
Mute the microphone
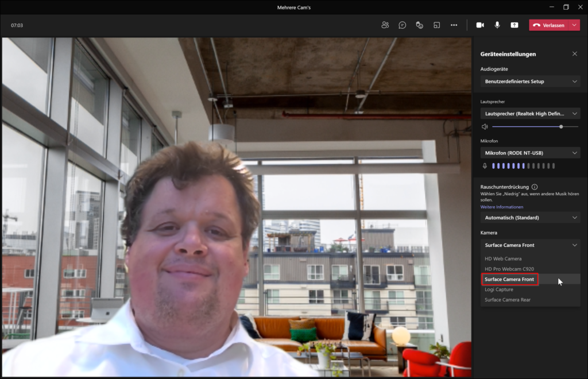(497, 25)
